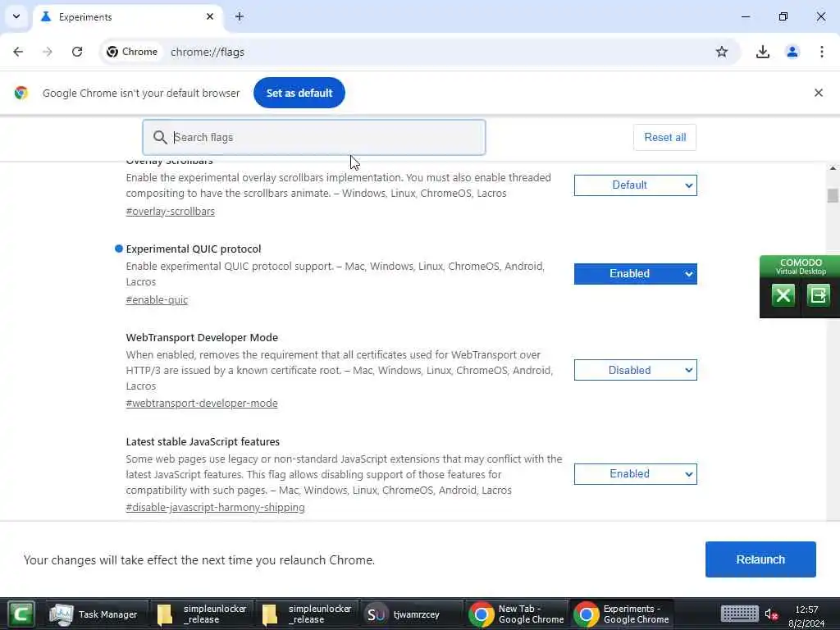Reload the chrome://flags page
The image size is (840, 630).
tap(77, 52)
